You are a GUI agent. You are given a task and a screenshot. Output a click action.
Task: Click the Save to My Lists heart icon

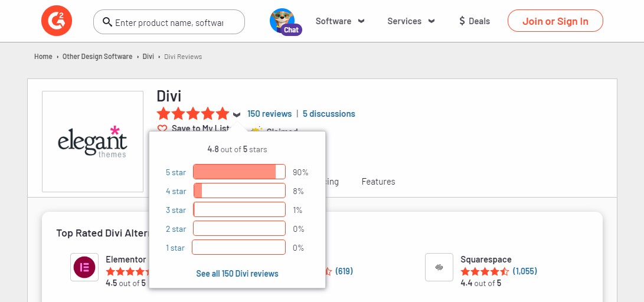(x=163, y=129)
